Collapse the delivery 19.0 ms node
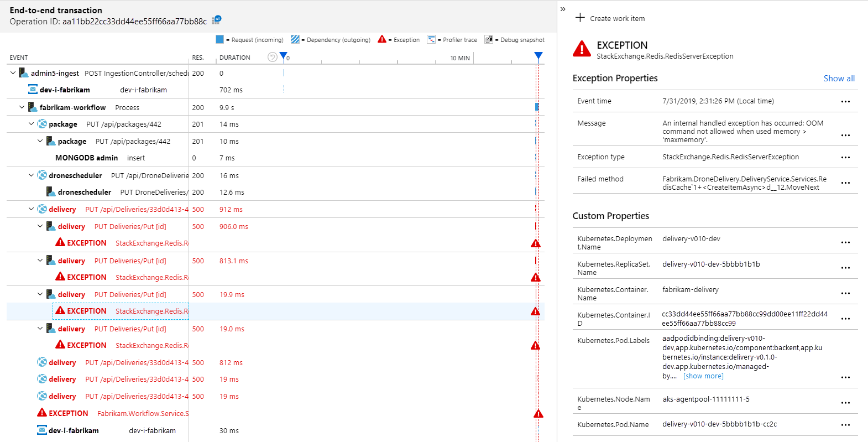The width and height of the screenshot is (868, 442). pyautogui.click(x=40, y=329)
